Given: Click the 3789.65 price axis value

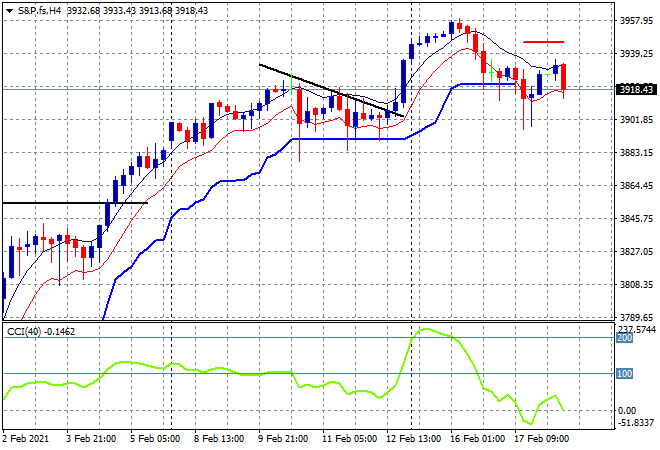Looking at the screenshot, I should coord(636,317).
